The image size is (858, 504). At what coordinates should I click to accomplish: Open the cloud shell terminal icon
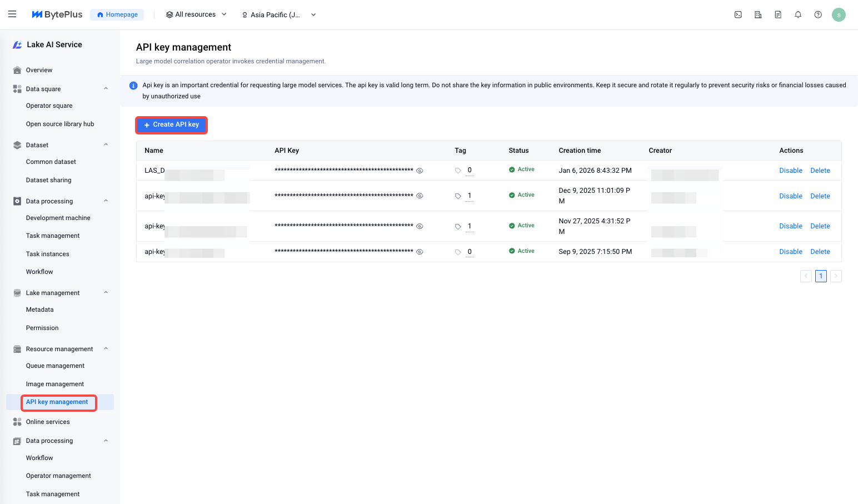pos(738,15)
